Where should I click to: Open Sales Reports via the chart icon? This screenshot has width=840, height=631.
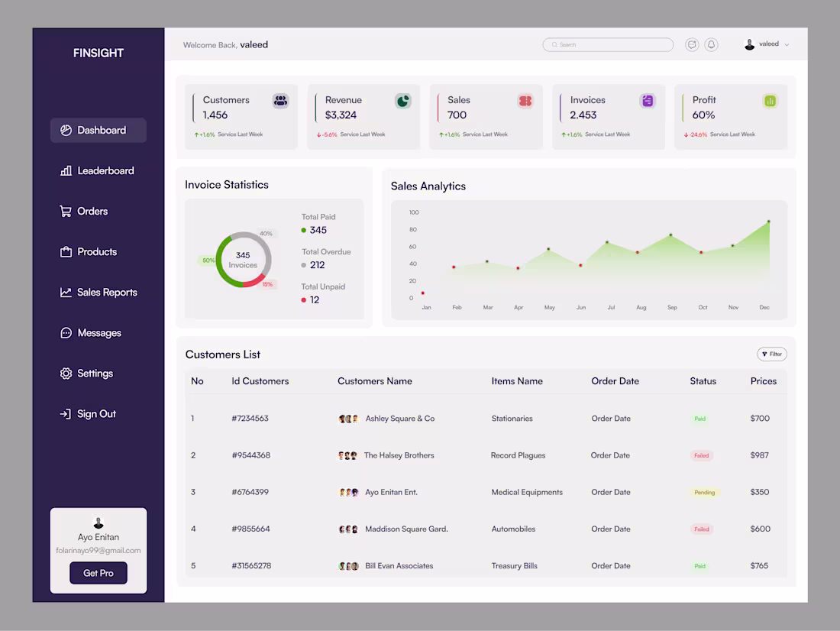pos(65,292)
